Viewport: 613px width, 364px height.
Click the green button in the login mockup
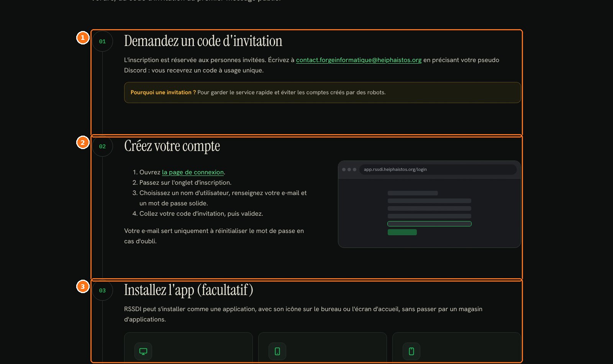point(402,232)
